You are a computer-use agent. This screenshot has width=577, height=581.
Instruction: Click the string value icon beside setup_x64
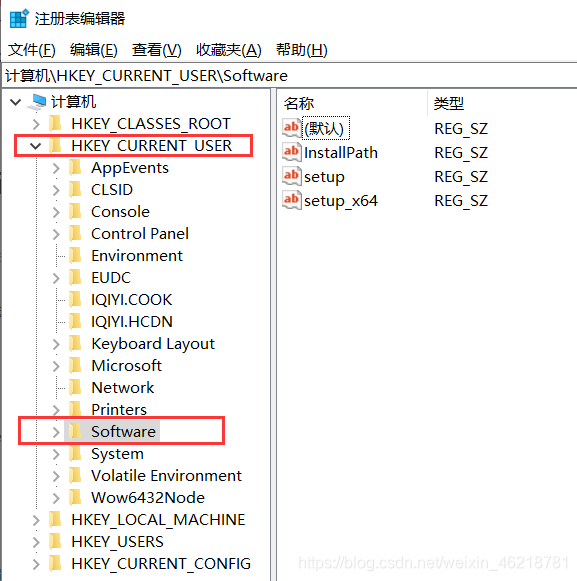[x=292, y=200]
